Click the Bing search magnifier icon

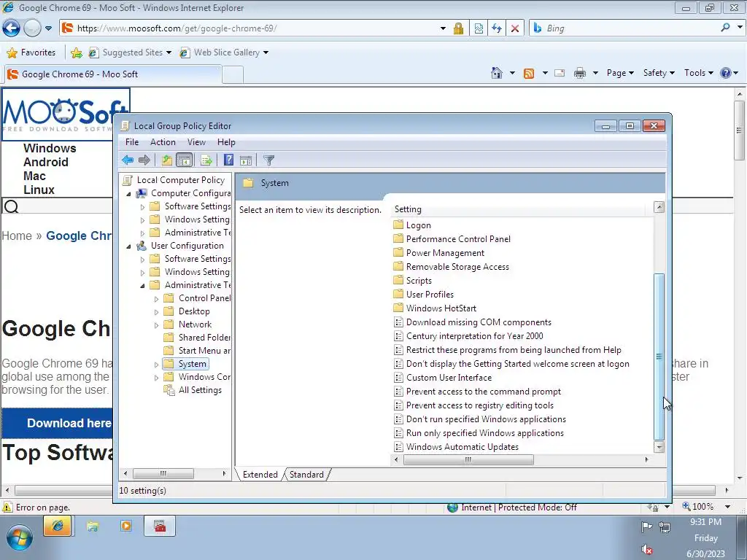click(725, 28)
